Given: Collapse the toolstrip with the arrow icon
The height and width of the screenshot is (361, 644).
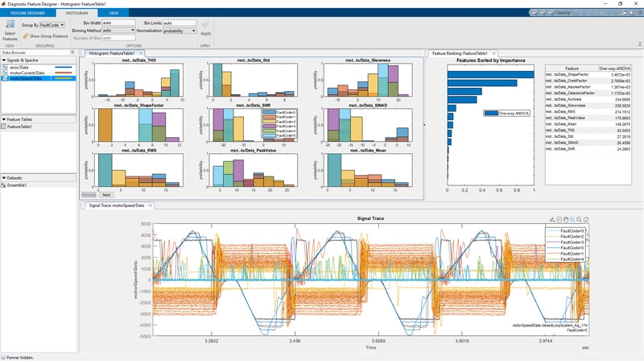Looking at the screenshot, I should (x=639, y=44).
